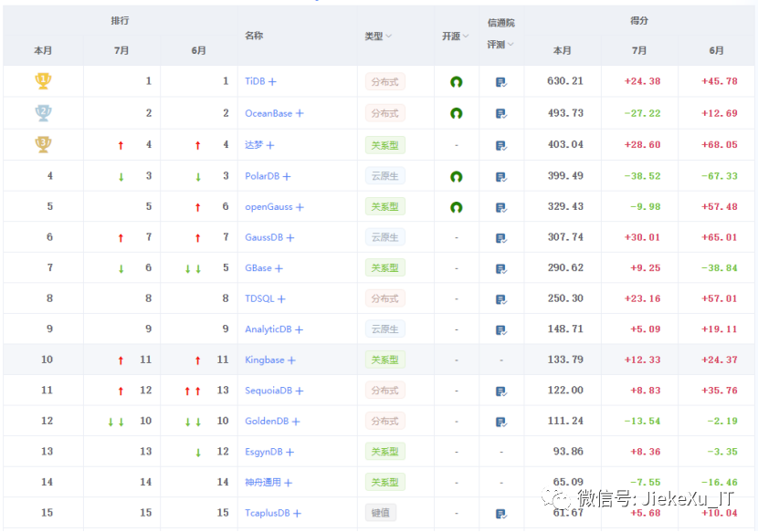The image size is (758, 532).
Task: Click the open-source icon in openGauss row
Action: (457, 207)
